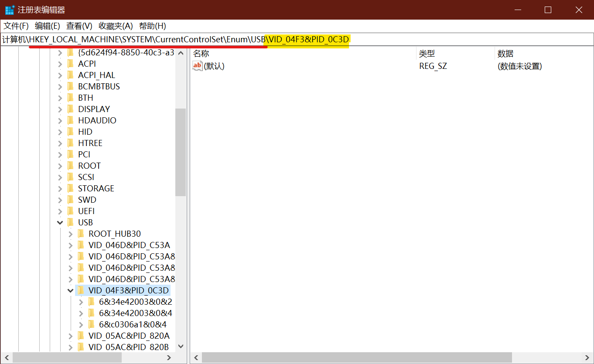The height and width of the screenshot is (364, 594).
Task: Click the tree pane vertical scrollbar thumb
Action: (181, 152)
